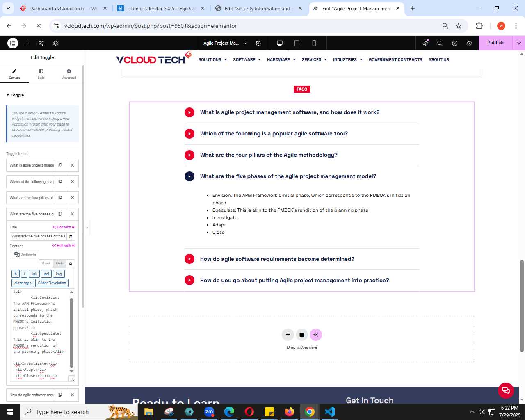The image size is (525, 420).
Task: Add template using the folder icon
Action: tap(302, 335)
